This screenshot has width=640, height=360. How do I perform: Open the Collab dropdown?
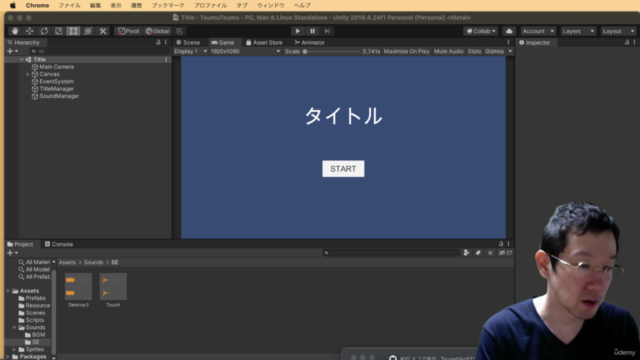[481, 31]
